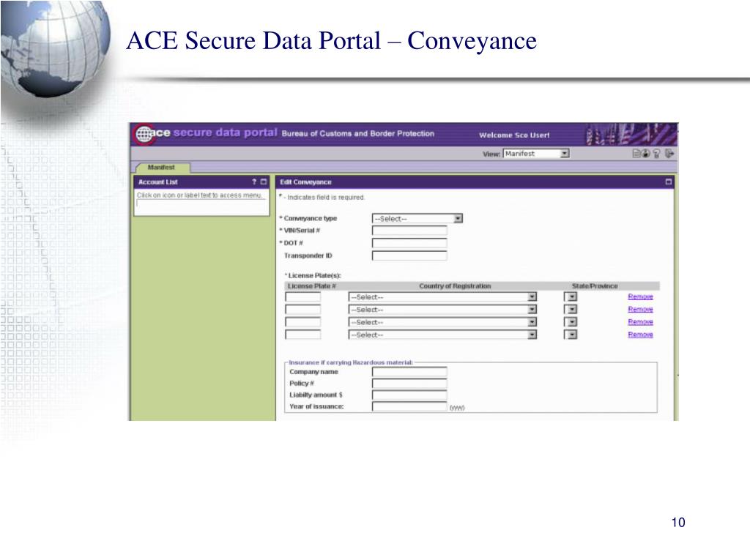This screenshot has width=750, height=560.
Task: Click the Account List help question mark
Action: click(254, 182)
